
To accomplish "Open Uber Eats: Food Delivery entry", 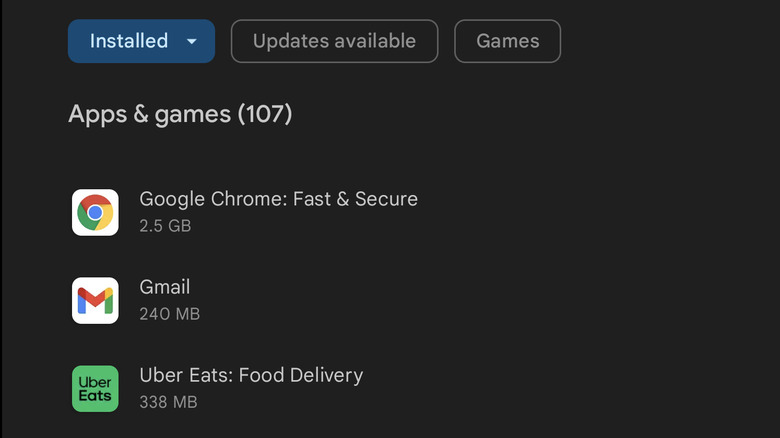I will (251, 375).
